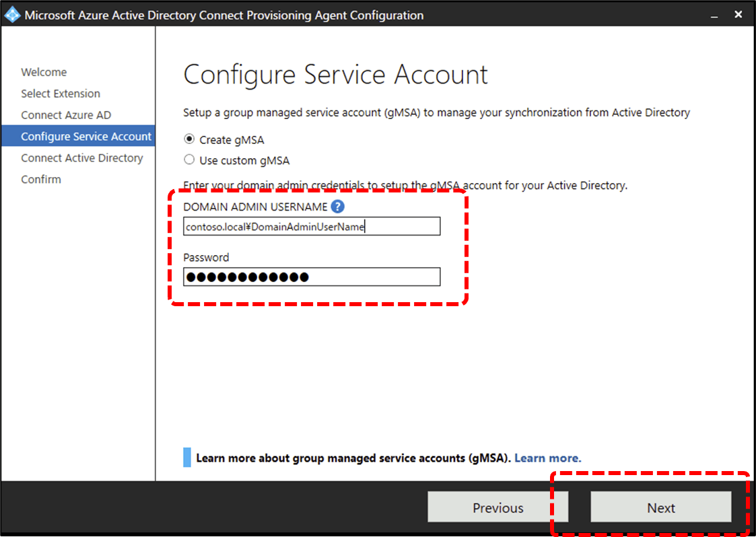Open the Connect Active Directory step
Screen dimensions: 756x537
82,158
